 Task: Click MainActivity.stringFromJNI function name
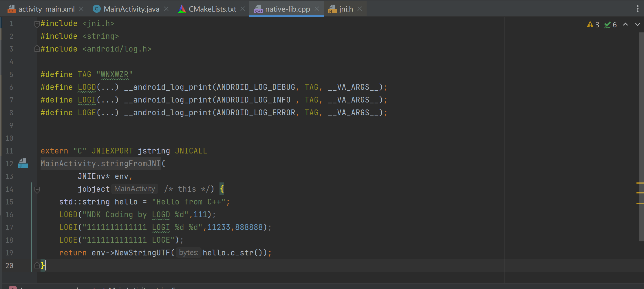coord(101,164)
